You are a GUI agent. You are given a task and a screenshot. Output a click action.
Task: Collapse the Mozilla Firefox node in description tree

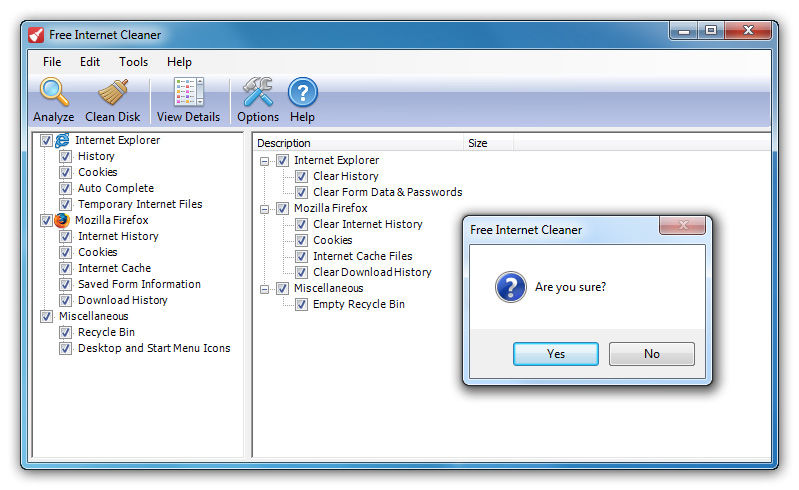point(265,208)
